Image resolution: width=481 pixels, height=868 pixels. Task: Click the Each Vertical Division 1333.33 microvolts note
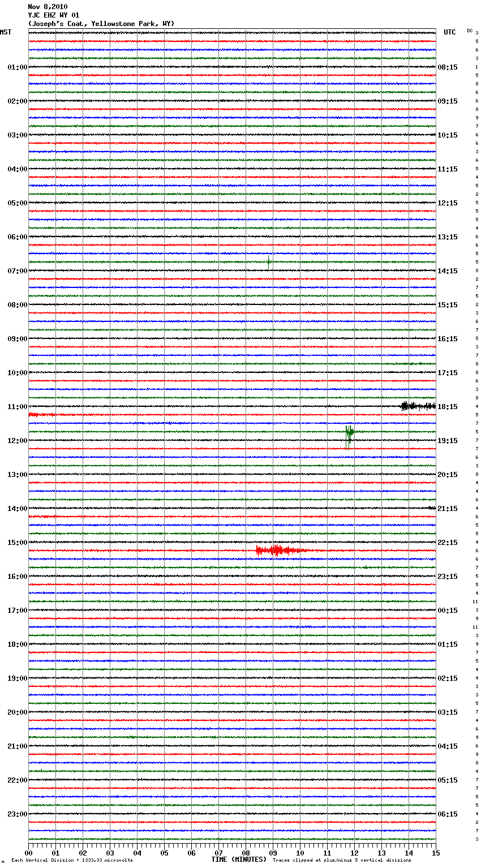tap(72, 860)
